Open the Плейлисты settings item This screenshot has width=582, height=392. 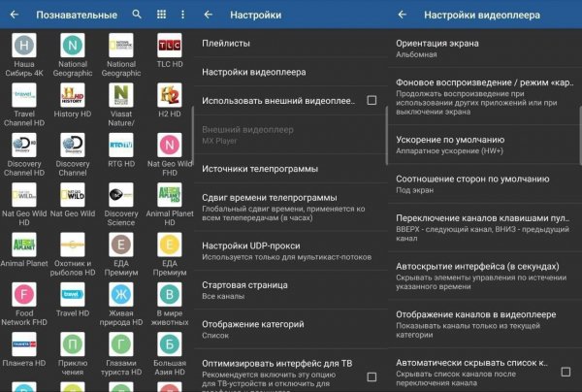click(x=291, y=43)
